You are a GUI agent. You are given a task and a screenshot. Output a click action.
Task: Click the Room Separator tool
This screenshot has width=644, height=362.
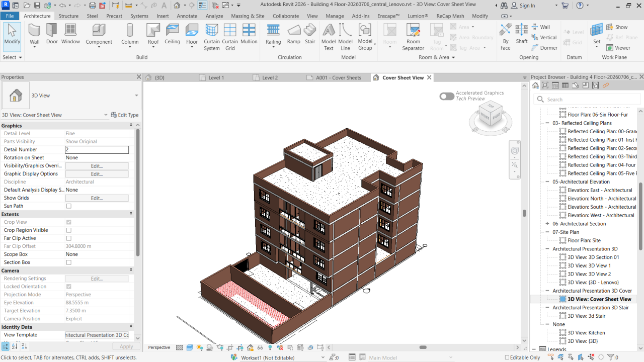[413, 37]
